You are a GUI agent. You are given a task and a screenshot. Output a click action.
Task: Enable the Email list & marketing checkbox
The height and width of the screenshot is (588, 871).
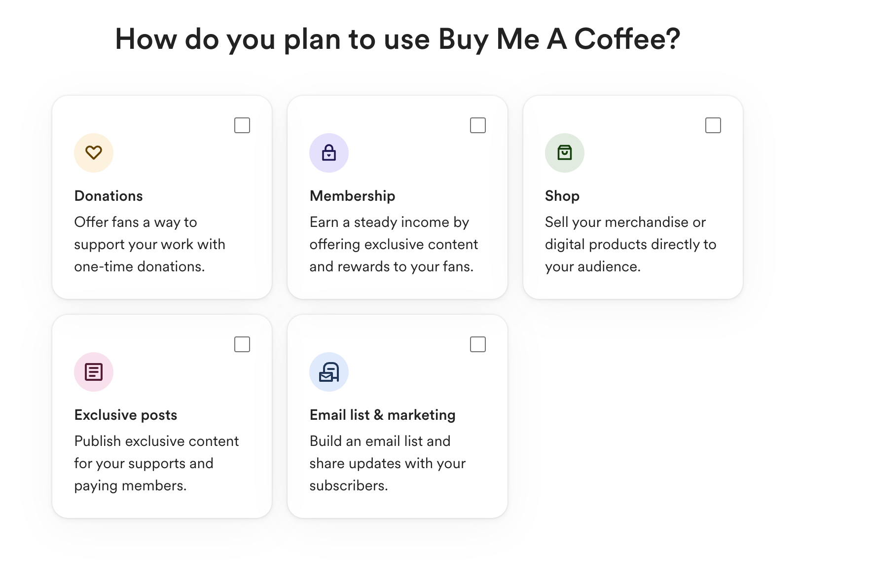[477, 344]
